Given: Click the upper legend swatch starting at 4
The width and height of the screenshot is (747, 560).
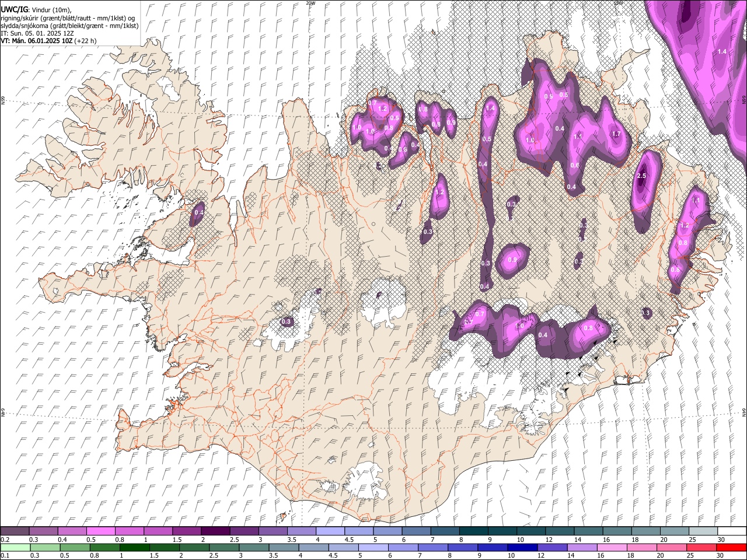Looking at the screenshot, I should (x=330, y=531).
